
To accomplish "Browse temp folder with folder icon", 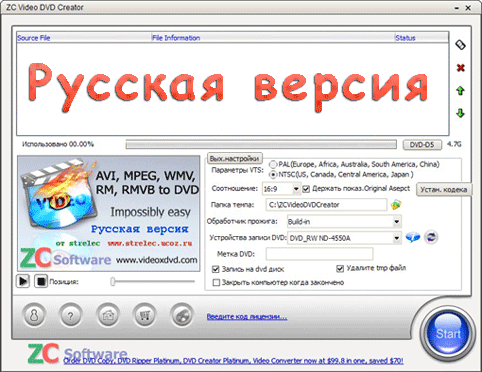I will click(x=396, y=204).
